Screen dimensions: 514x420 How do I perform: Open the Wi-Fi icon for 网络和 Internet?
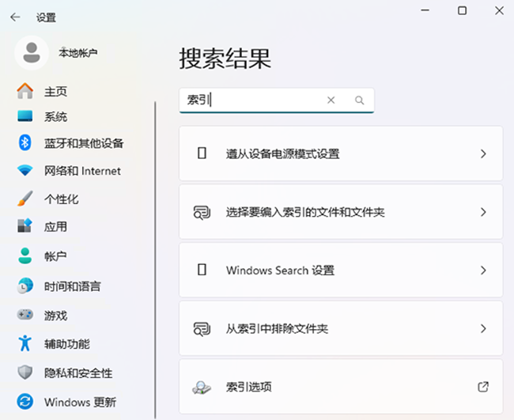click(25, 171)
